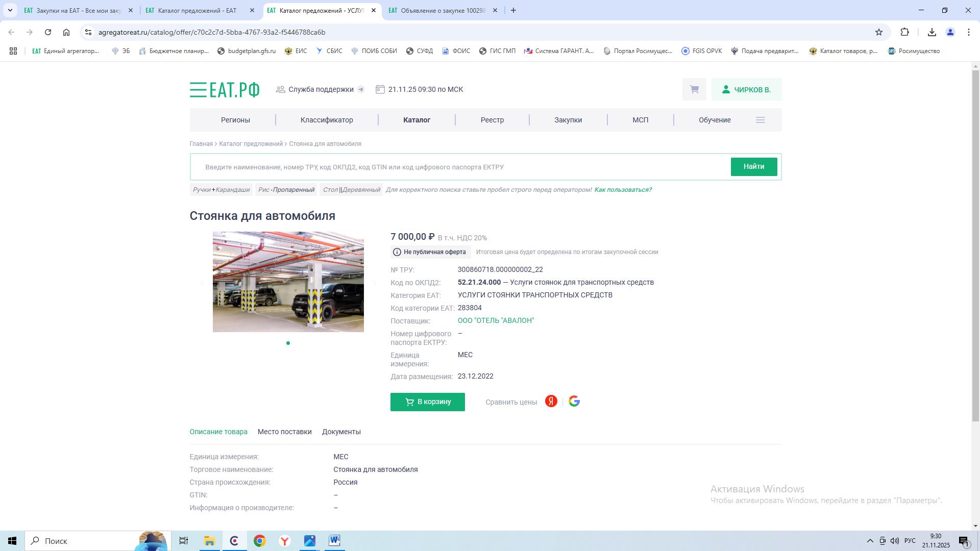
Task: Click the Google price comparison icon
Action: [x=574, y=402]
